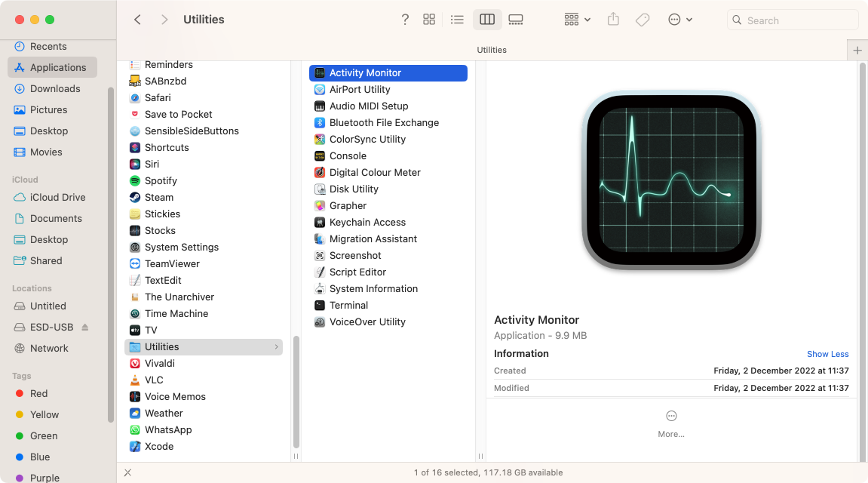Select the Safari app icon
This screenshot has width=868, height=483.
tap(135, 97)
